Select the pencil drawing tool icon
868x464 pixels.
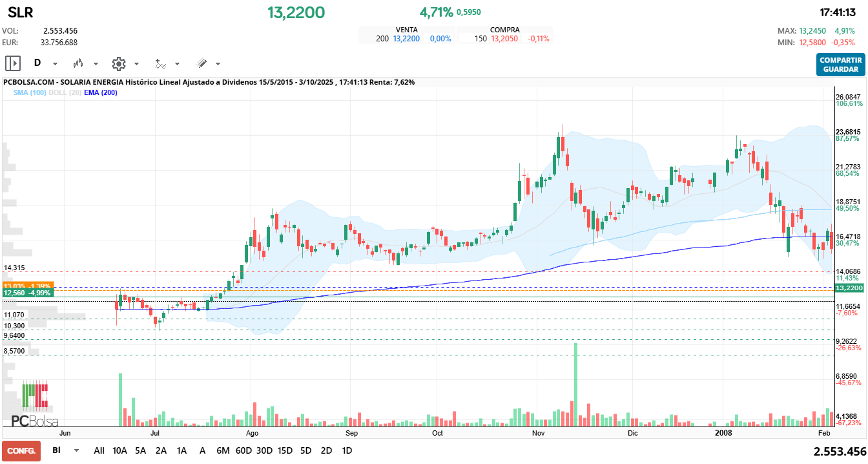click(201, 63)
